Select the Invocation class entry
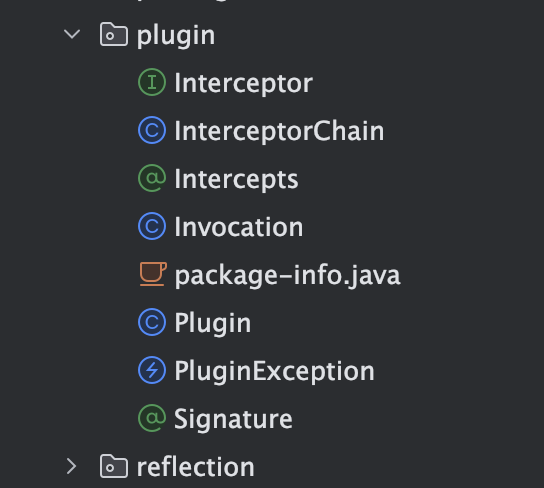This screenshot has height=488, width=544. [x=239, y=227]
